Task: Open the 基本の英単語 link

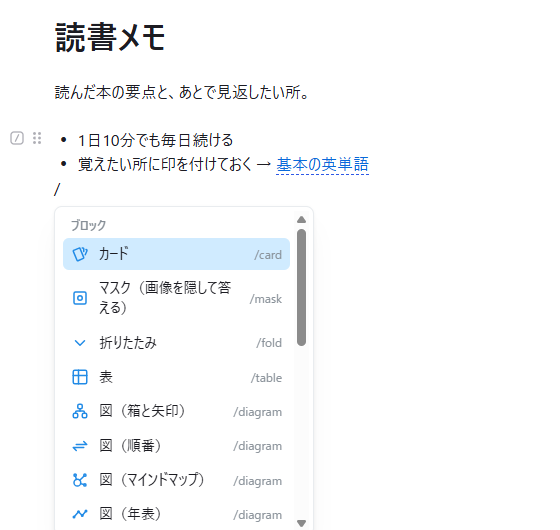Action: pos(322,165)
